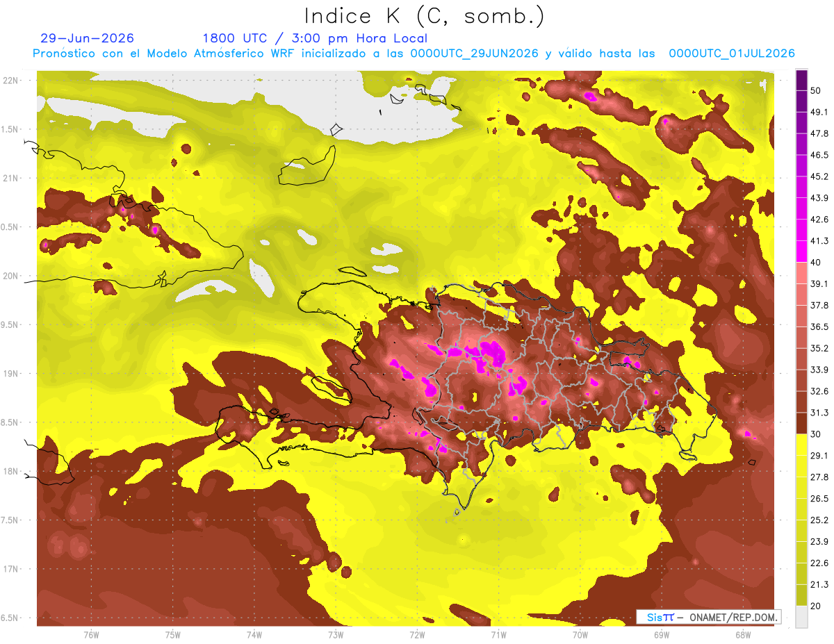Viewport: 834px width, 644px height.
Task: Click the "42.6" color scale value
Action: [819, 220]
